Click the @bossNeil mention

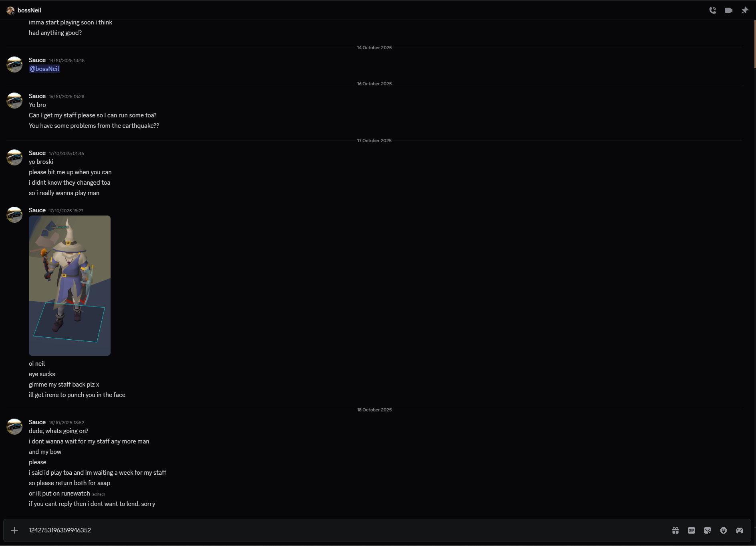point(44,69)
